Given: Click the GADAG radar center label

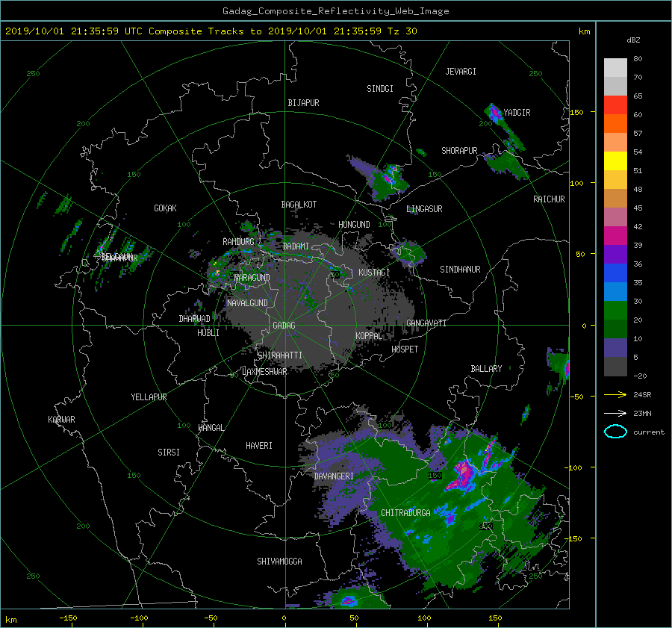Looking at the screenshot, I should tap(284, 326).
